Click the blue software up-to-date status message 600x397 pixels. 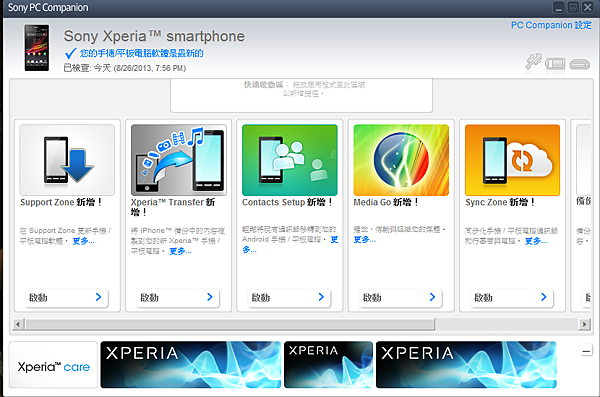click(142, 53)
